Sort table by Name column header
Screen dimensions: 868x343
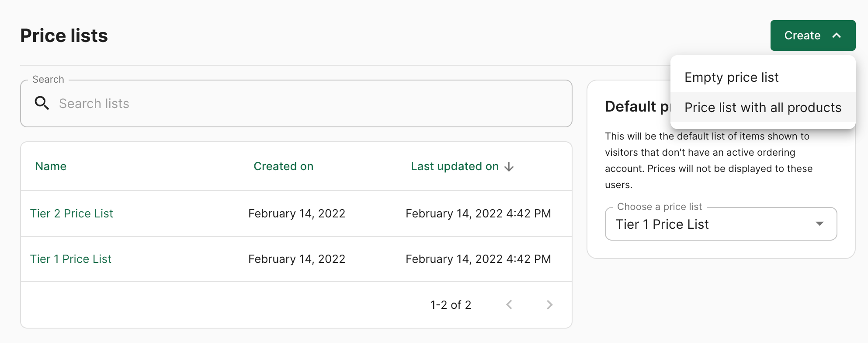point(51,166)
